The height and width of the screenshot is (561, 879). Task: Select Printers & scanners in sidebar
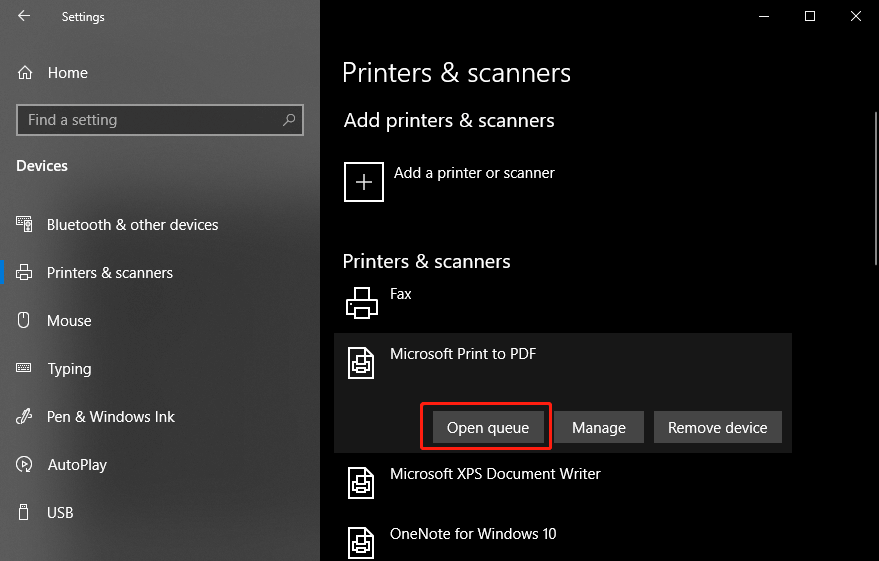(x=109, y=273)
